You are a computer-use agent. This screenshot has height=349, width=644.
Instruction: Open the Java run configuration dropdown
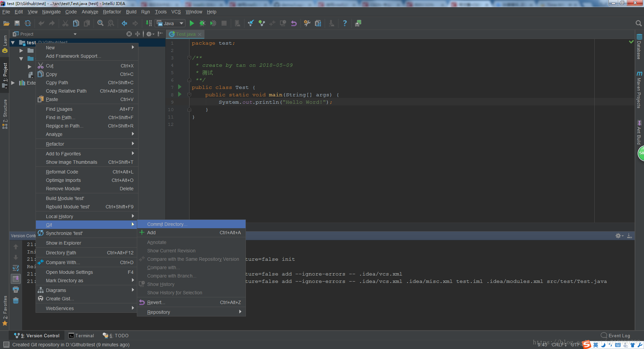tap(170, 23)
